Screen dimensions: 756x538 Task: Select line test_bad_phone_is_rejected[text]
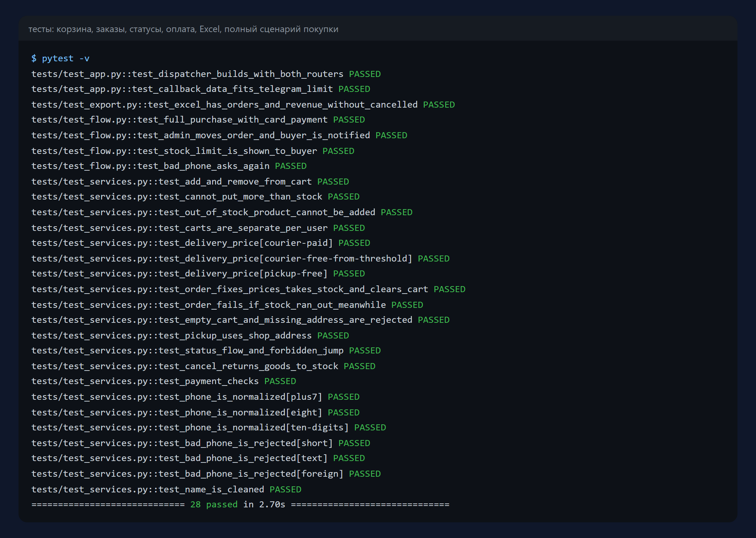[x=198, y=458]
